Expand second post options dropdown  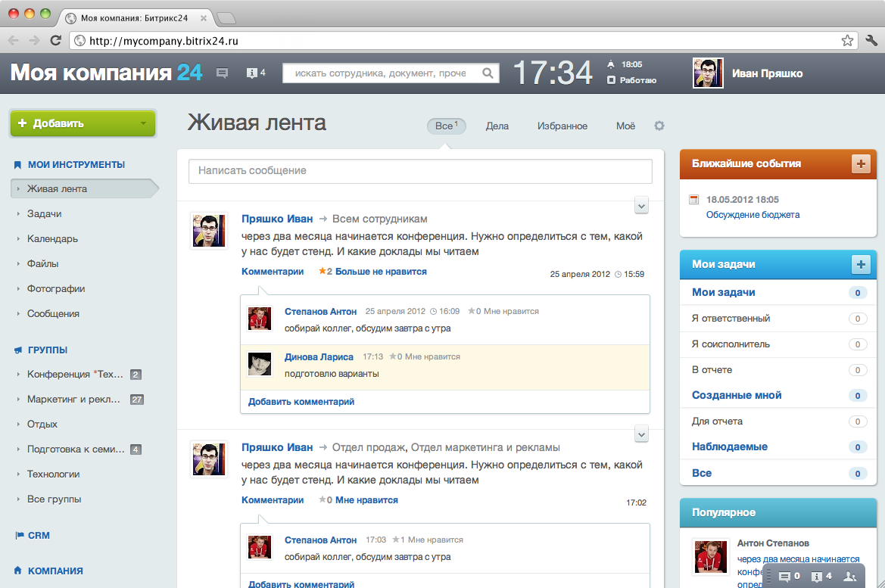641,434
